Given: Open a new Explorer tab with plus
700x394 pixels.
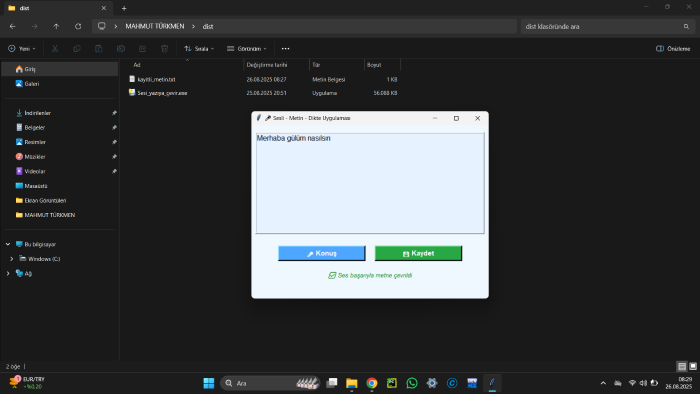Looking at the screenshot, I should coord(124,8).
